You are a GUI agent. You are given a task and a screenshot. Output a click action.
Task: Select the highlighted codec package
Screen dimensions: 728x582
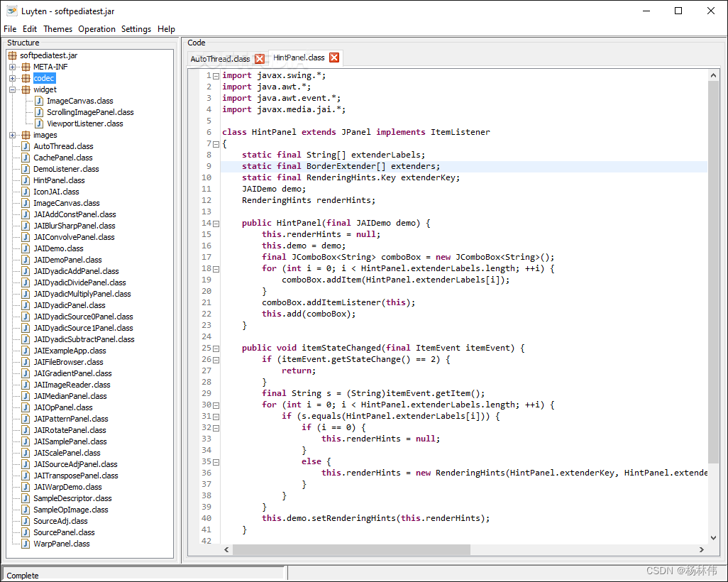tap(43, 78)
